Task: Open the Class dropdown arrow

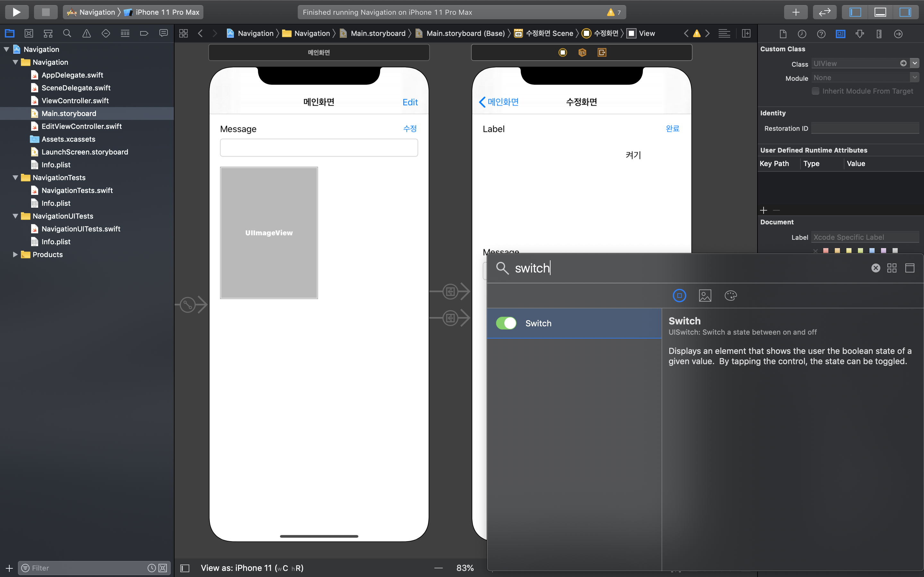Action: tap(915, 63)
